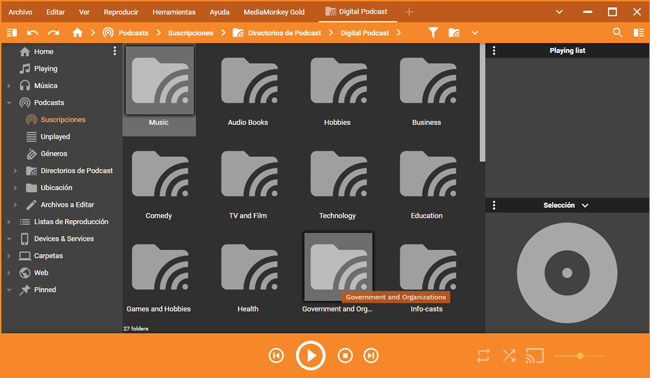
Task: Open the Playing list panel options menu
Action: click(x=494, y=51)
